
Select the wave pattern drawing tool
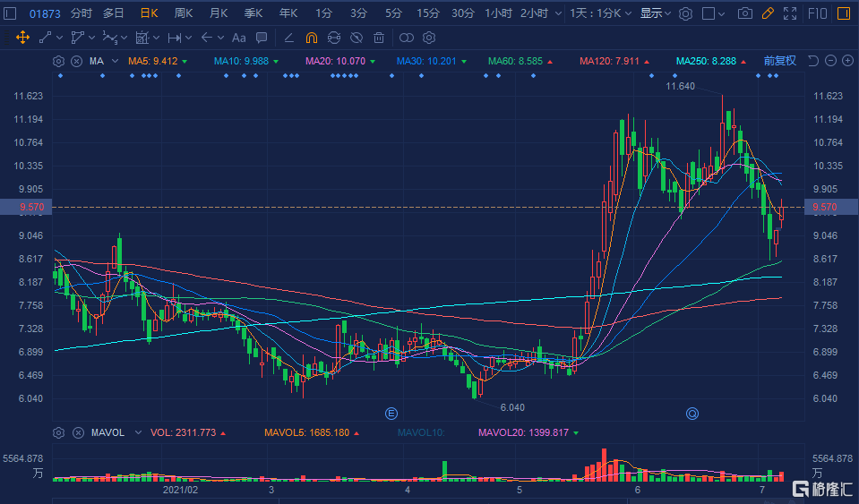[x=109, y=38]
